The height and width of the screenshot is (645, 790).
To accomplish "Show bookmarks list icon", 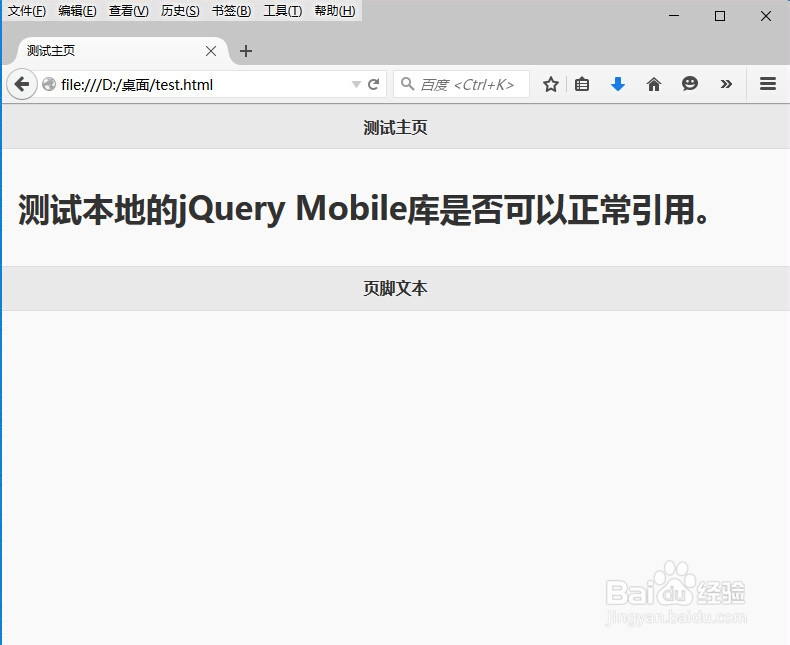I will (582, 84).
